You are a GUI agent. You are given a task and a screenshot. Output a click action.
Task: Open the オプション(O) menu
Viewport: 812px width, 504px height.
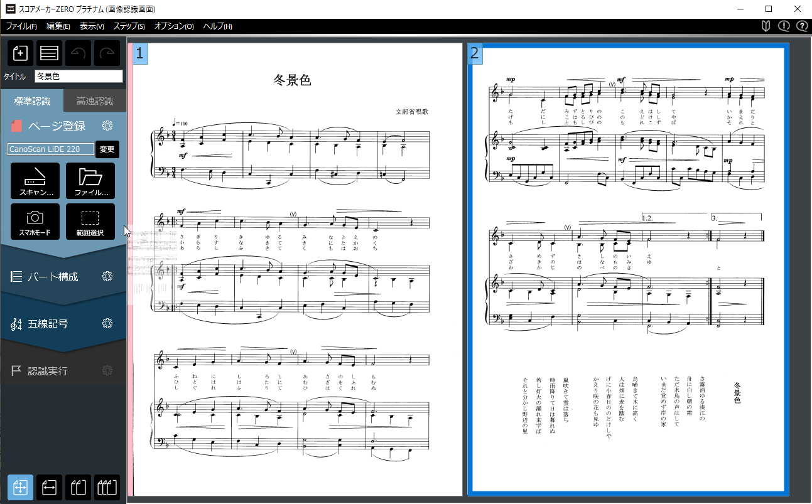coord(174,26)
